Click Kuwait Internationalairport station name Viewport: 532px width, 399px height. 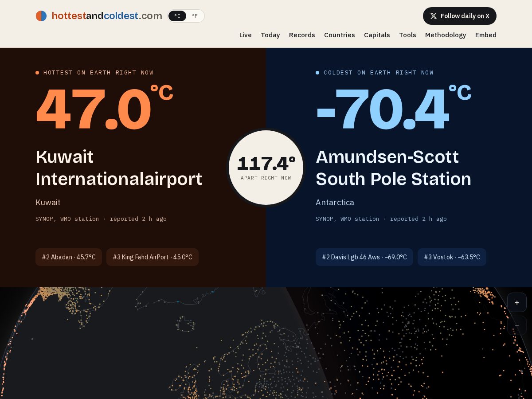[119, 168]
